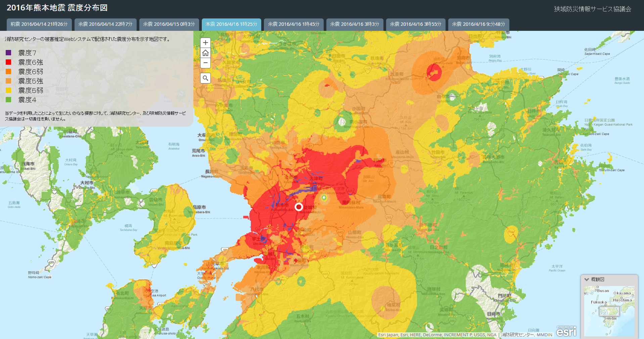Click the 消防研究センター、MMDIN attribution

click(526, 335)
